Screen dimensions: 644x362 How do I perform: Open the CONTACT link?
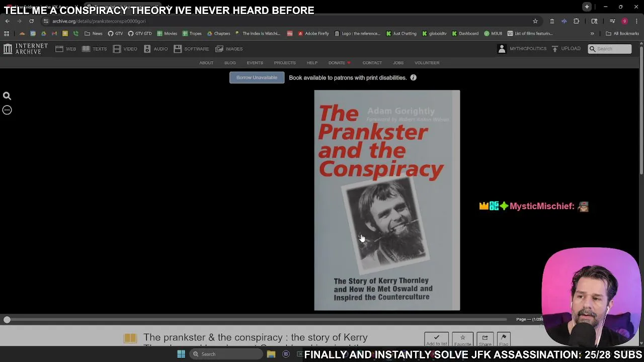372,63
